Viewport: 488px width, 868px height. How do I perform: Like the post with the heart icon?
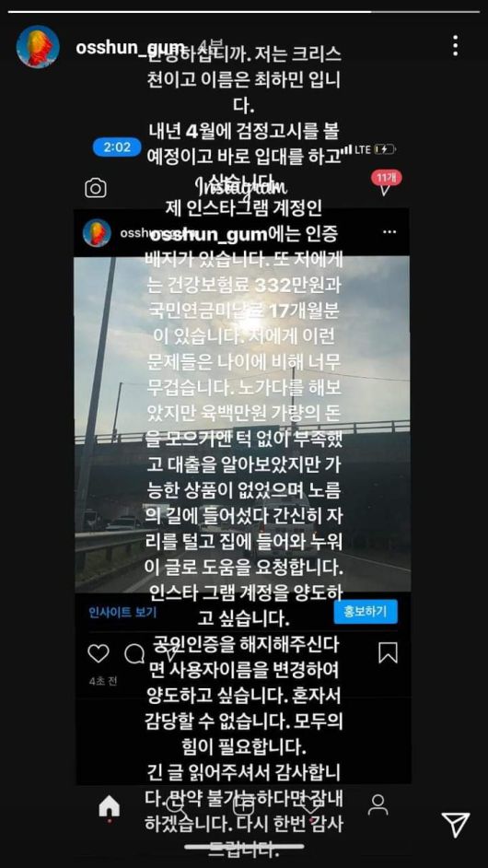[99, 654]
